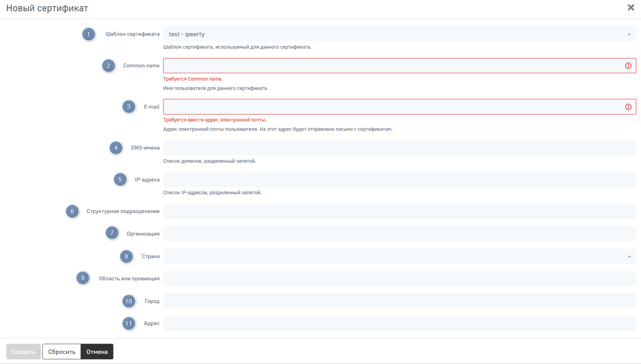Select the Структурное подразделение text field

click(x=399, y=211)
